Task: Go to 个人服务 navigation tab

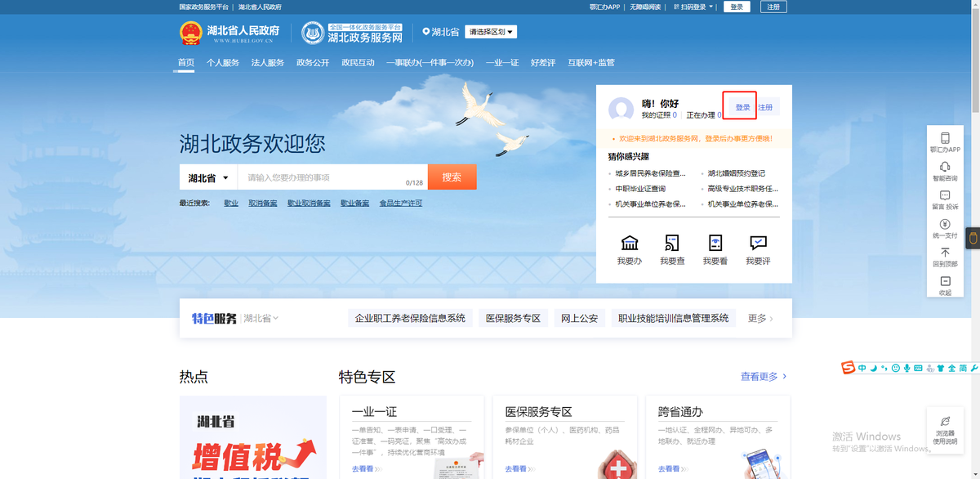Action: point(223,63)
